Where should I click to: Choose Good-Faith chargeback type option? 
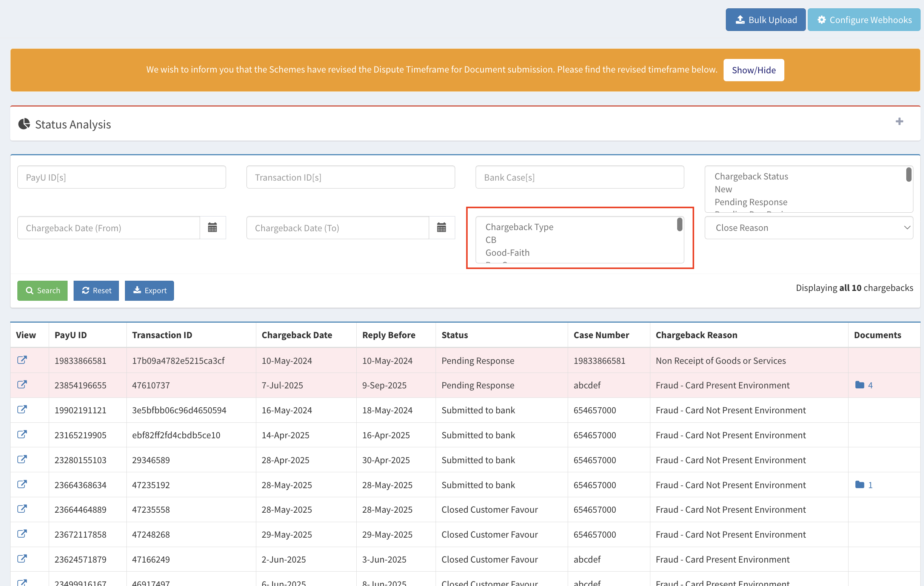[x=507, y=253]
